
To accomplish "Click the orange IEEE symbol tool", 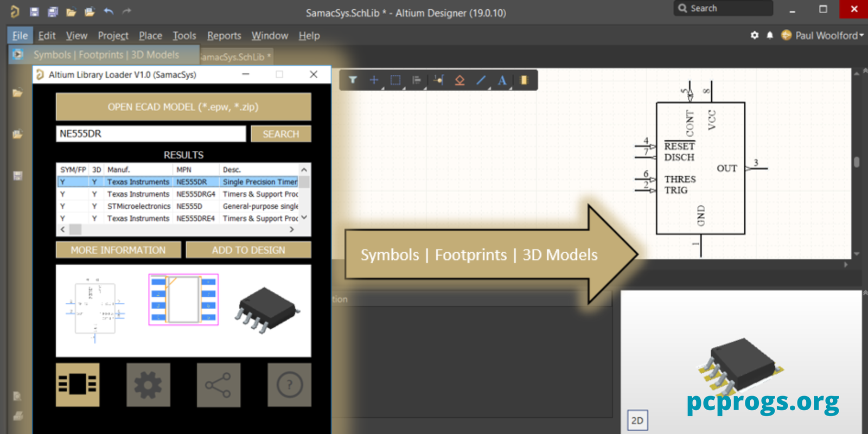I will (459, 80).
